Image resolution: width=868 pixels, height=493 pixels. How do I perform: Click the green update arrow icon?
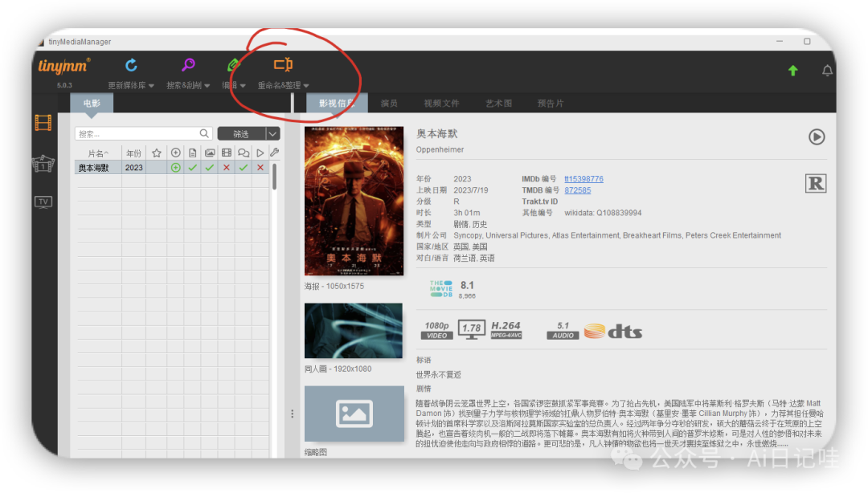pos(792,71)
